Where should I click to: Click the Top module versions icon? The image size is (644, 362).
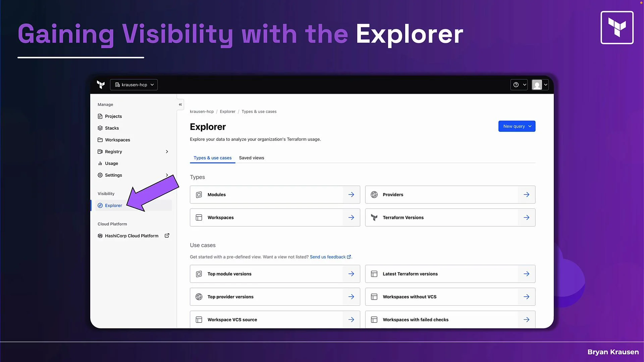pyautogui.click(x=199, y=274)
